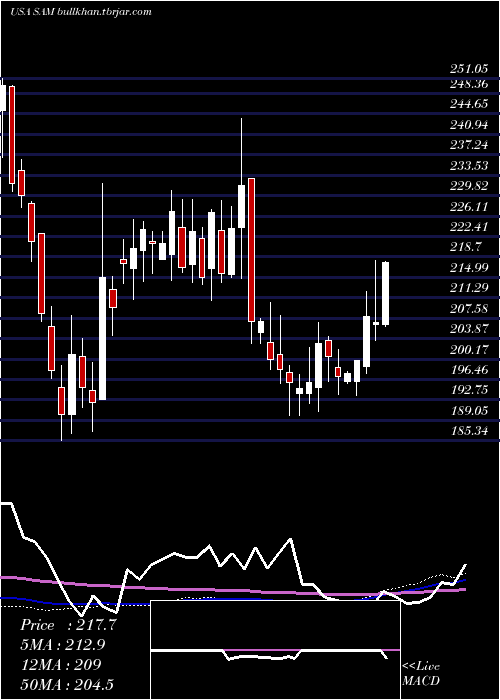Image resolution: width=500 pixels, height=700 pixels.
Task: Click the '12MA : 209' readout
Action: pyautogui.click(x=60, y=665)
